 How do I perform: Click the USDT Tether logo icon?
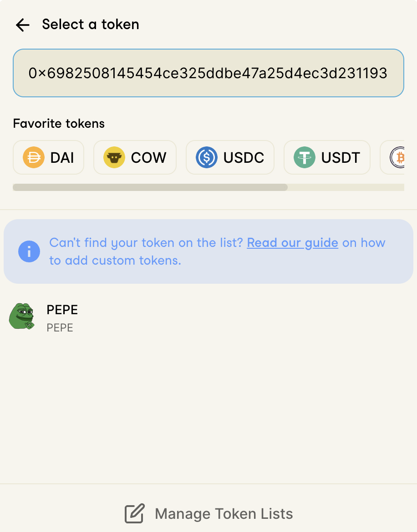click(x=305, y=158)
